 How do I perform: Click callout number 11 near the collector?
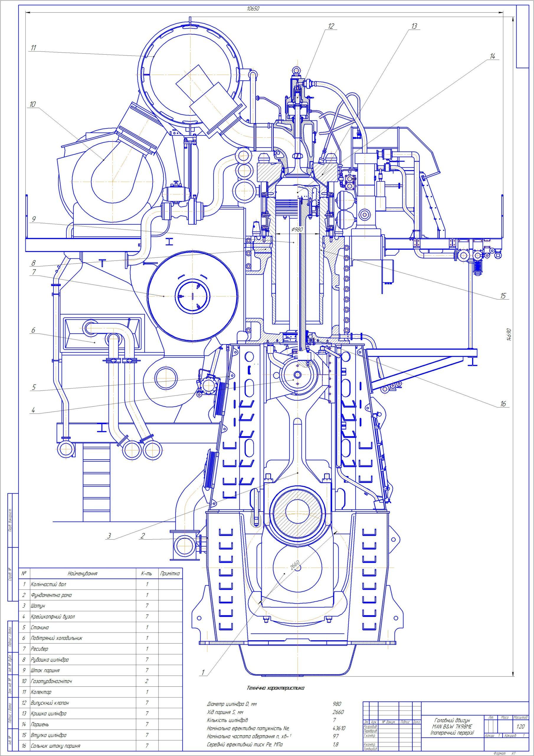click(33, 48)
